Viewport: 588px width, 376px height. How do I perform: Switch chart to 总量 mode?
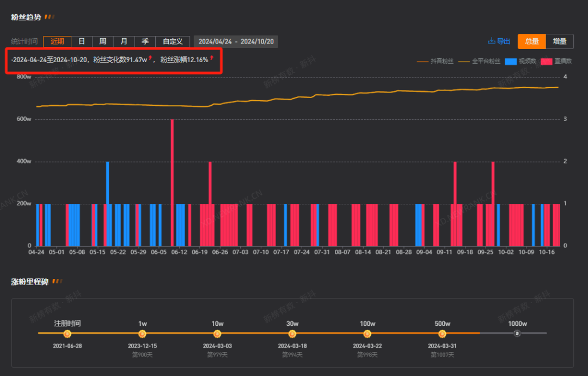532,41
